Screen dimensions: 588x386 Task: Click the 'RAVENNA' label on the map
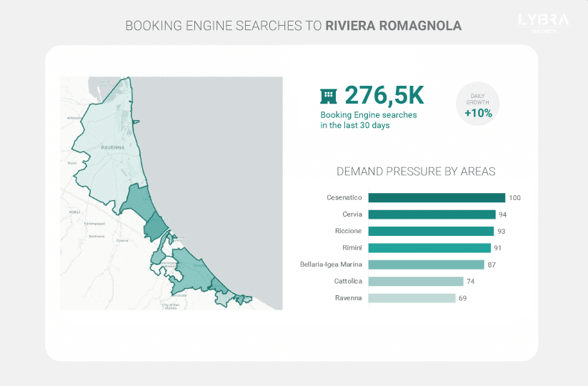(x=112, y=148)
